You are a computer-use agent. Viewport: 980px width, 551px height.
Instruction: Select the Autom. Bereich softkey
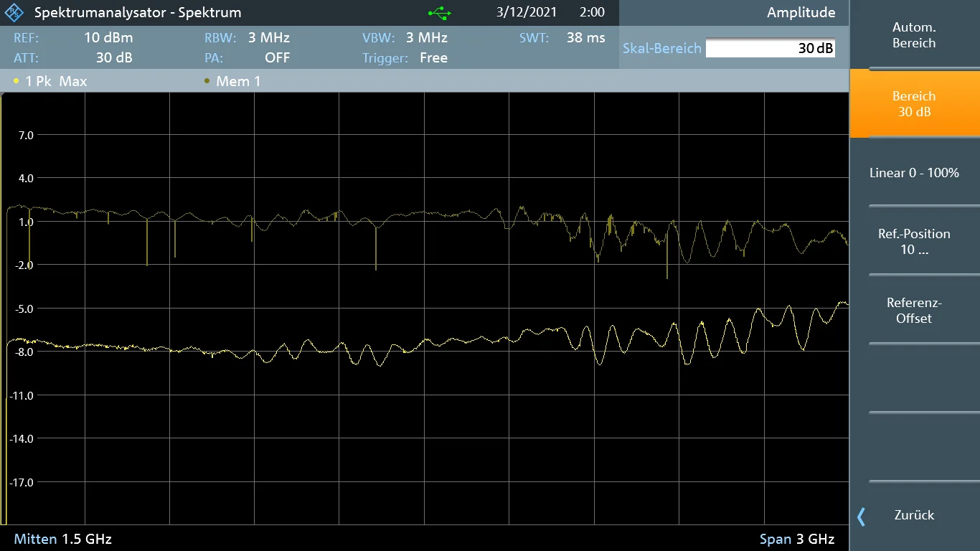point(914,35)
